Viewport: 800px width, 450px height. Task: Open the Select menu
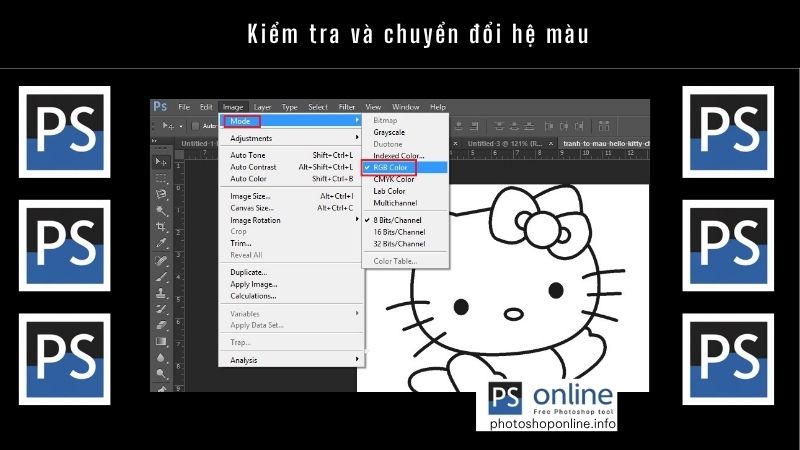318,107
